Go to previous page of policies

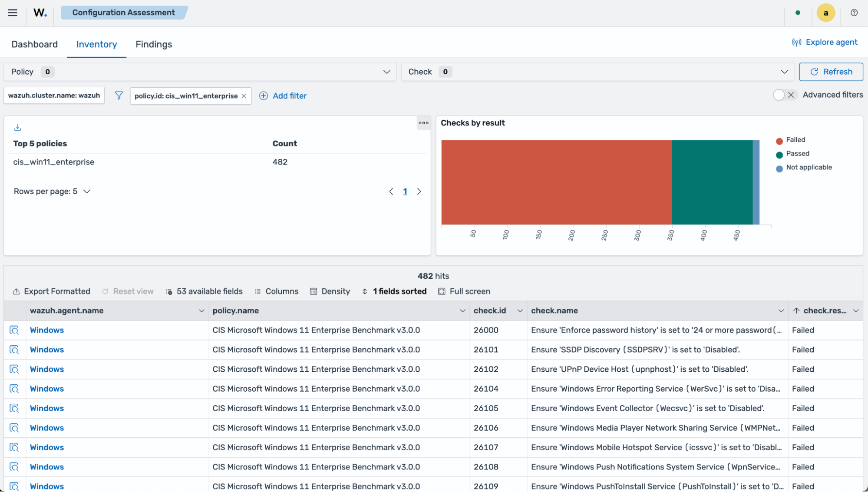(x=391, y=192)
